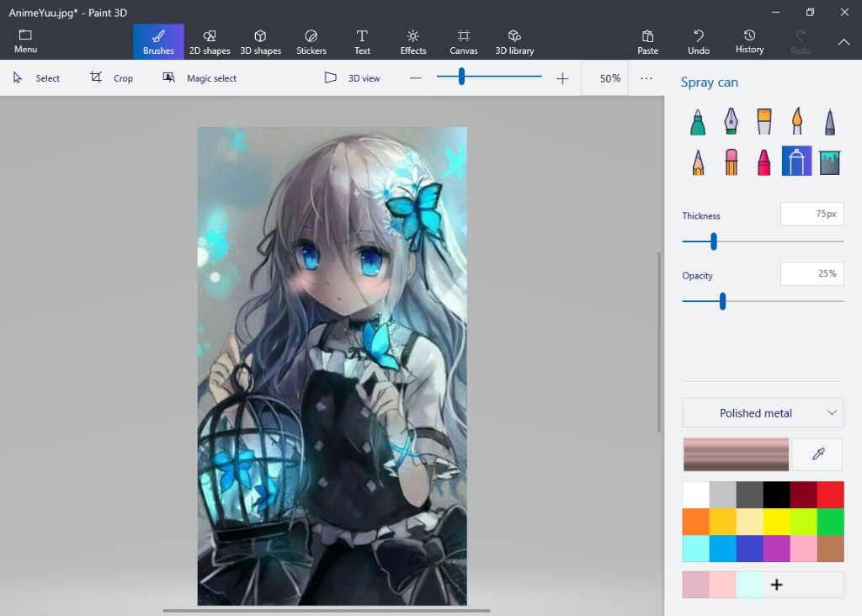
Task: Select the Marker brush
Action: click(x=698, y=121)
